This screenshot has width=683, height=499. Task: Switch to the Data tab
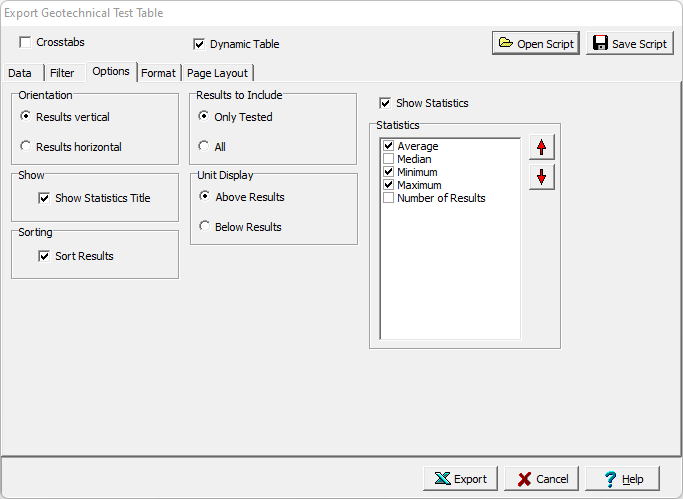(x=20, y=73)
